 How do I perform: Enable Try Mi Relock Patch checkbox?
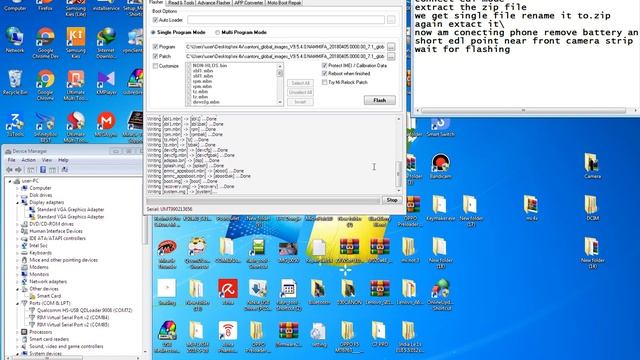(x=324, y=82)
